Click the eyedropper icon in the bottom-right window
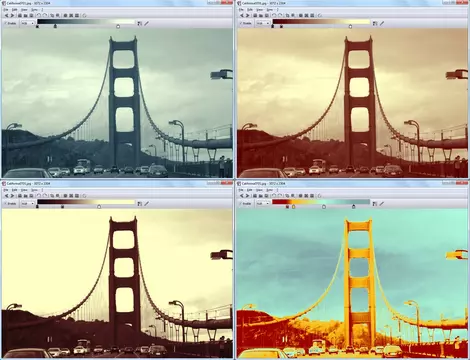 pyautogui.click(x=382, y=203)
